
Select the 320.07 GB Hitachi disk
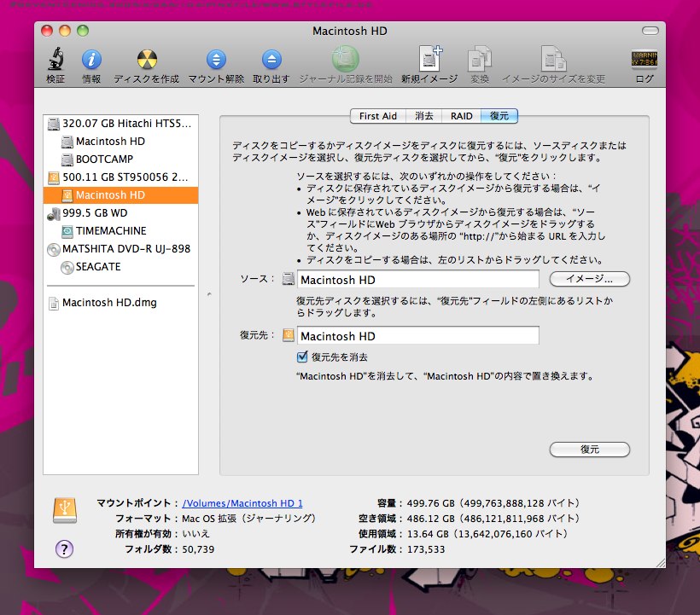coord(120,124)
